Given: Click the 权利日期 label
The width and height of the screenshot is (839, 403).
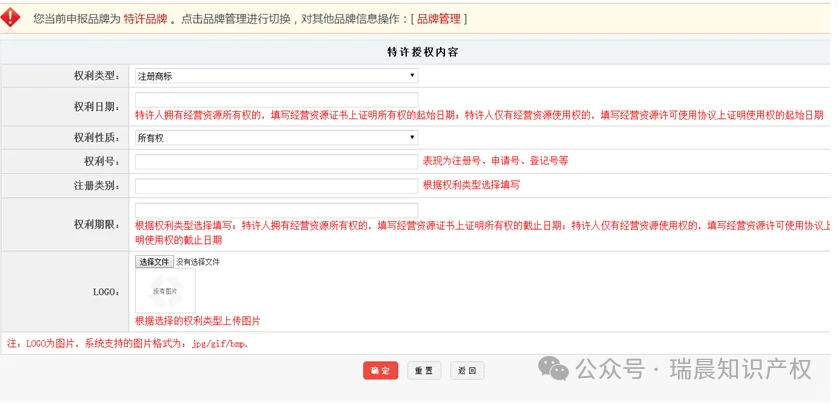Looking at the screenshot, I should pyautogui.click(x=97, y=107).
